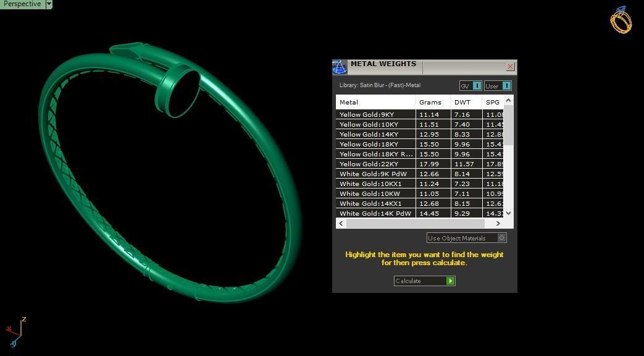Screen dimensions: 644x356
Task: Click the 17.99 grams value
Action: [429, 164]
